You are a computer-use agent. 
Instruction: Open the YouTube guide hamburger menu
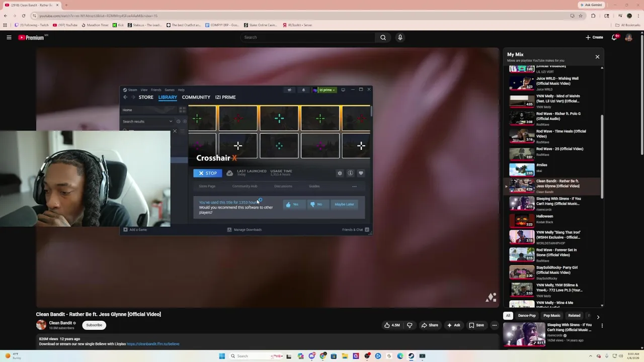pyautogui.click(x=9, y=37)
